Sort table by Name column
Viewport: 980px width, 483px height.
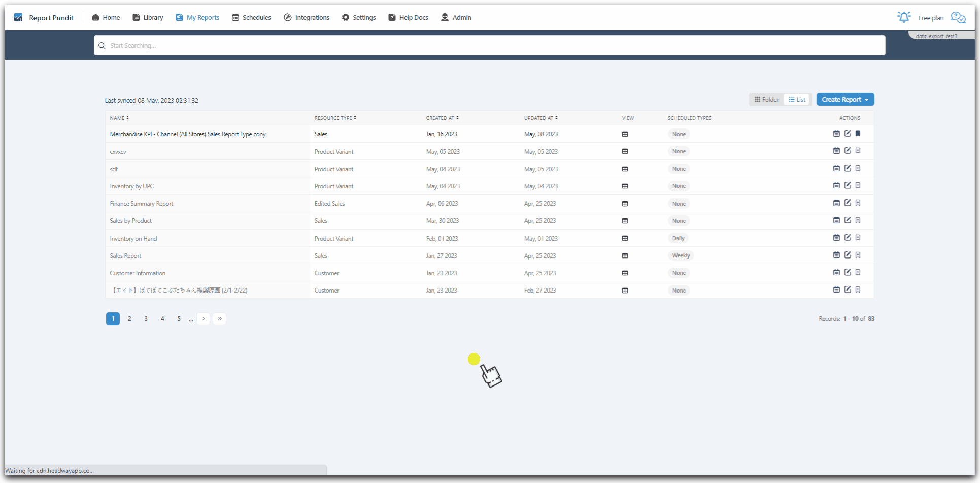point(119,118)
